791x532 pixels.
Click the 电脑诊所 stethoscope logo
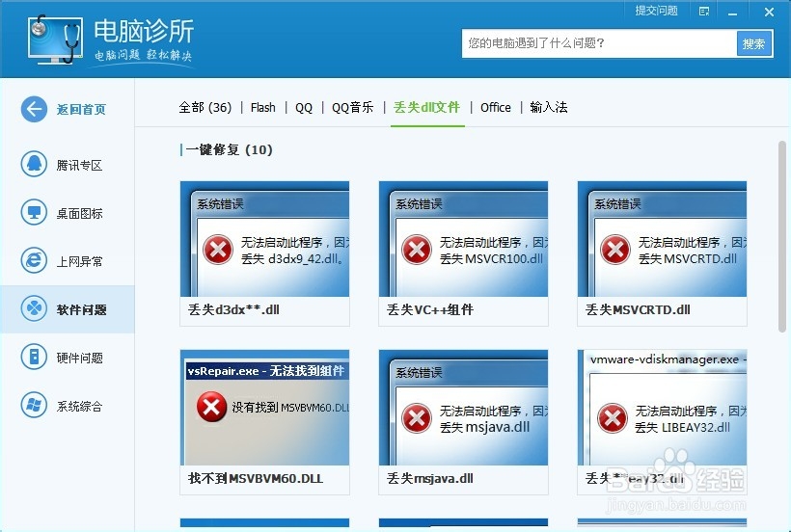(56, 39)
